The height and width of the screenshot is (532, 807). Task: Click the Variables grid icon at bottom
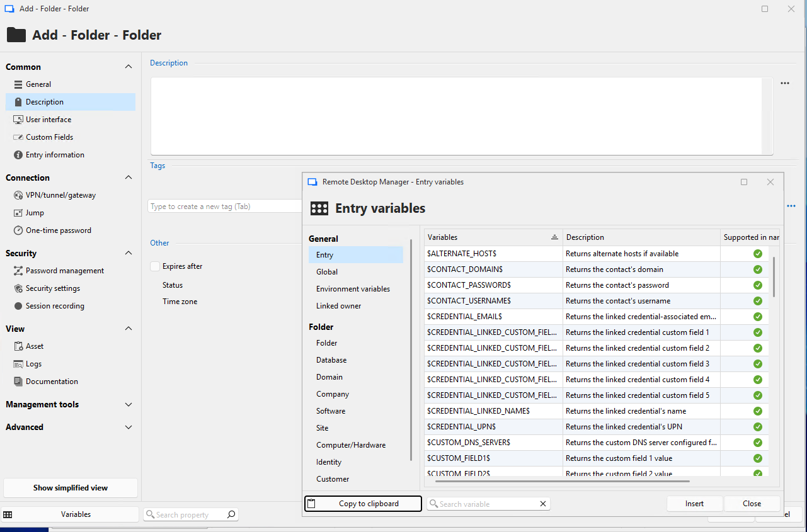(x=8, y=514)
